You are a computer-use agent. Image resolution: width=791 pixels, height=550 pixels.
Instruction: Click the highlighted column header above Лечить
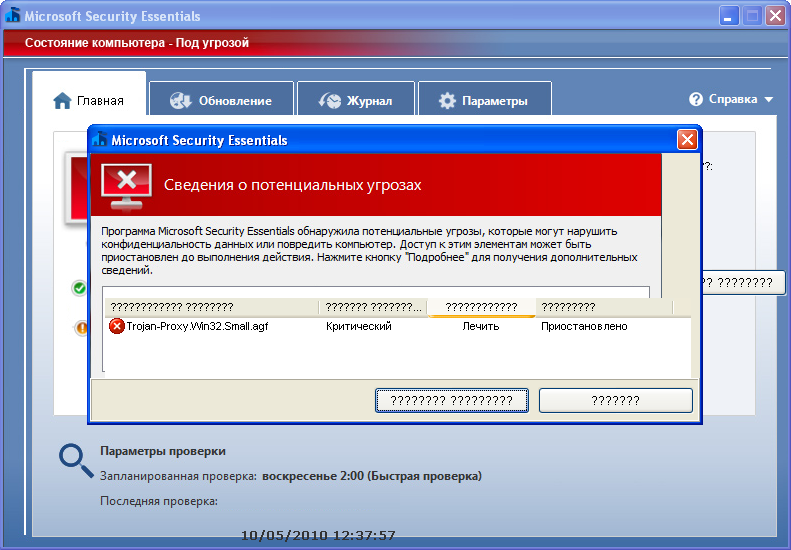481,307
